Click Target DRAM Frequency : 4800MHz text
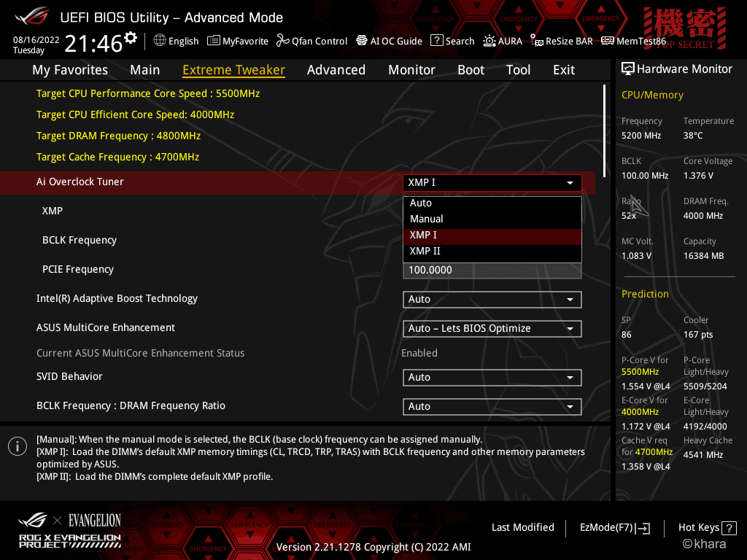Viewport: 747px width, 560px height. 119,136
